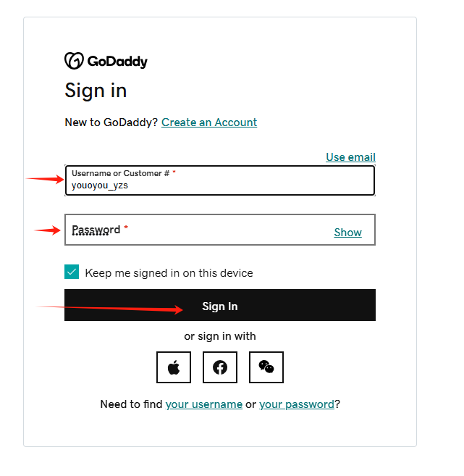Click the youoyou_yzs username text
This screenshot has height=476, width=464.
click(x=100, y=185)
